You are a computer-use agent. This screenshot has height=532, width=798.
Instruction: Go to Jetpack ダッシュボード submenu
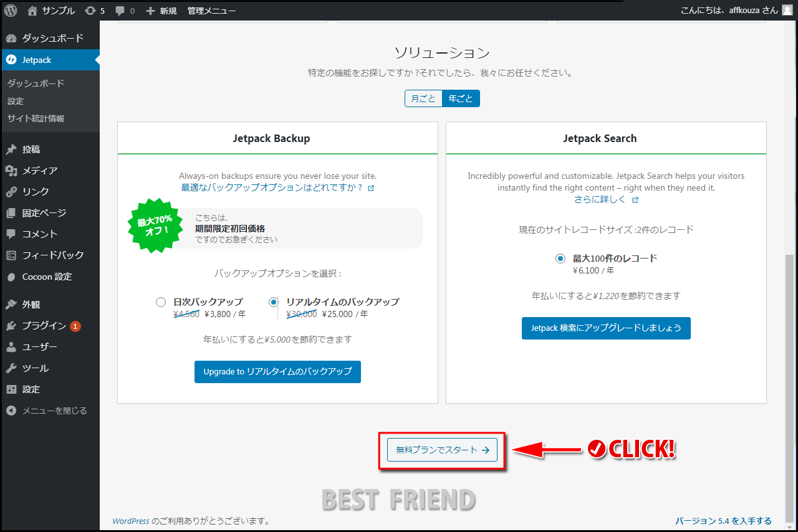(36, 83)
